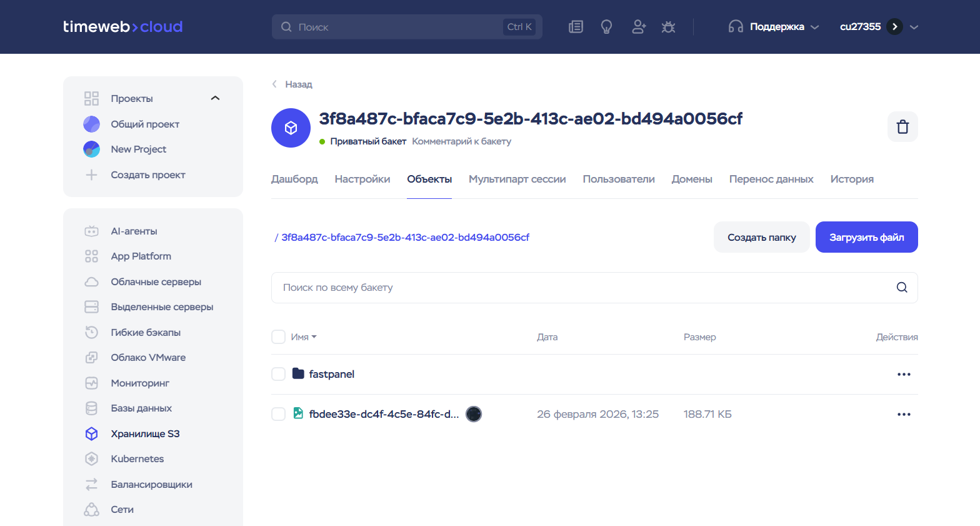Image resolution: width=980 pixels, height=526 pixels.
Task: Click the round avatar badge beside fbdee33e file
Action: (x=474, y=414)
